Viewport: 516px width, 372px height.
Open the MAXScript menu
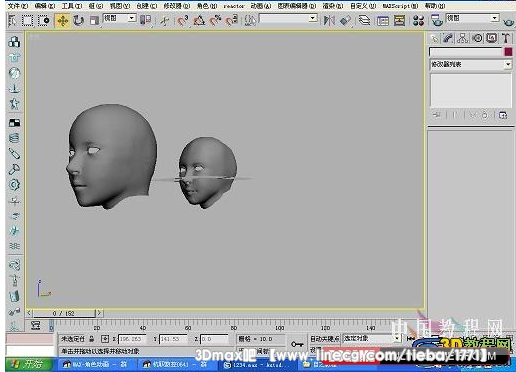pos(400,6)
